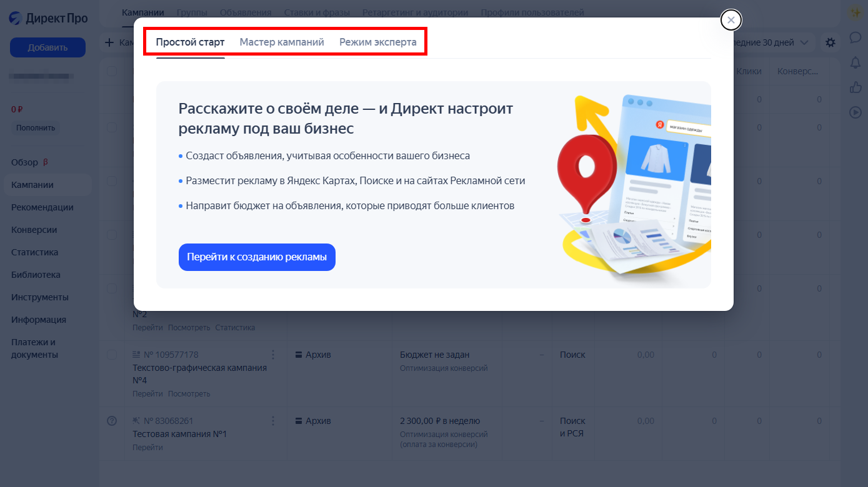The width and height of the screenshot is (868, 487).
Task: Click Перейти link under campaign №2
Action: click(x=147, y=327)
